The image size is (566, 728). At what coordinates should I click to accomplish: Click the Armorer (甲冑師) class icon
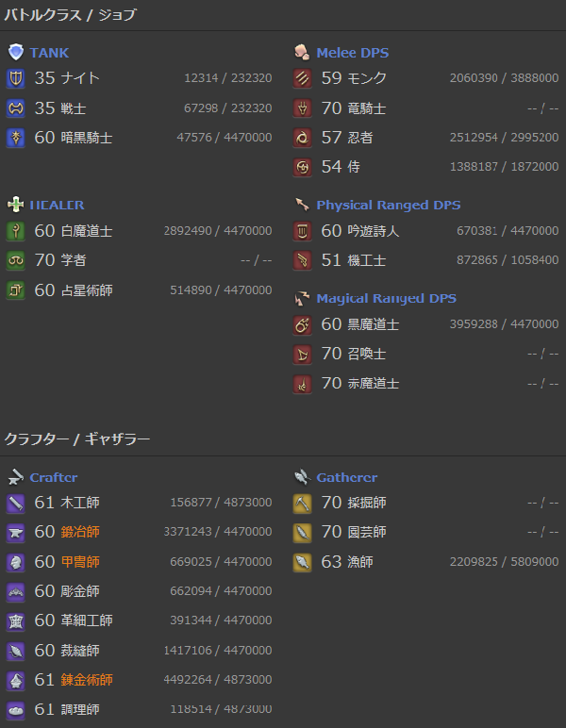[16, 562]
